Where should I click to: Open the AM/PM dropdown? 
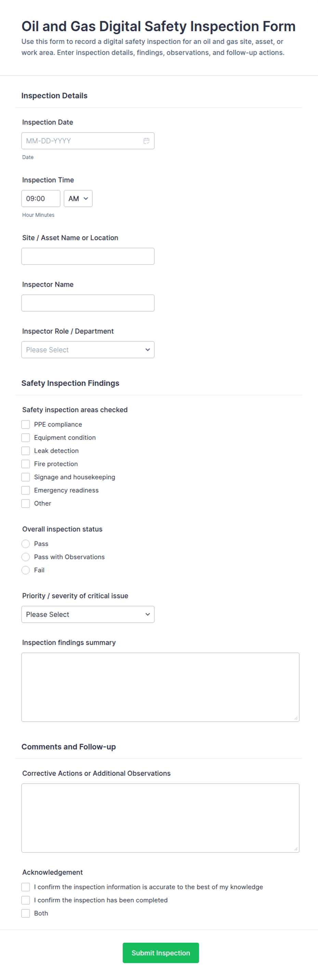[78, 199]
